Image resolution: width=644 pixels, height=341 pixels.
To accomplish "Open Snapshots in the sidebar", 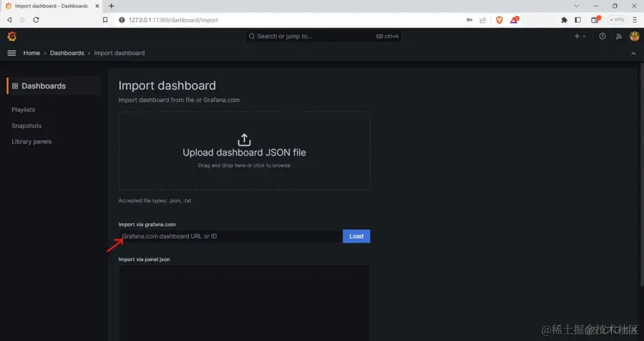I will (x=26, y=126).
